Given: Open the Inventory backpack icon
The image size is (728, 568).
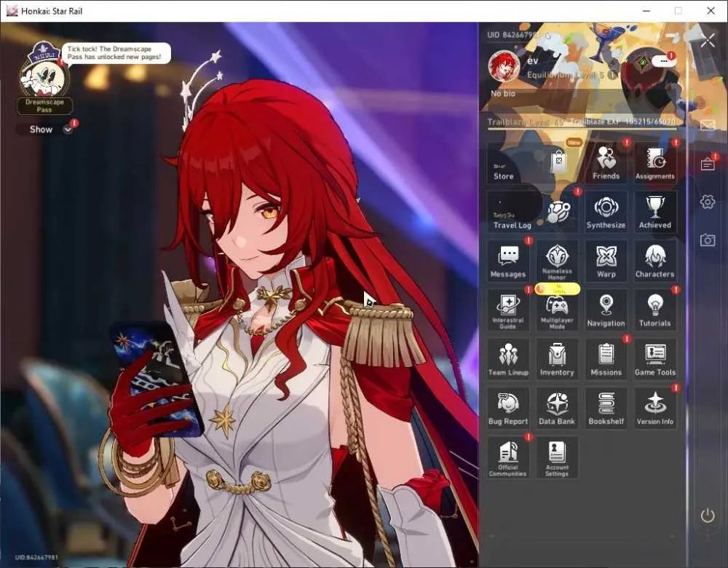Looking at the screenshot, I should point(557,360).
